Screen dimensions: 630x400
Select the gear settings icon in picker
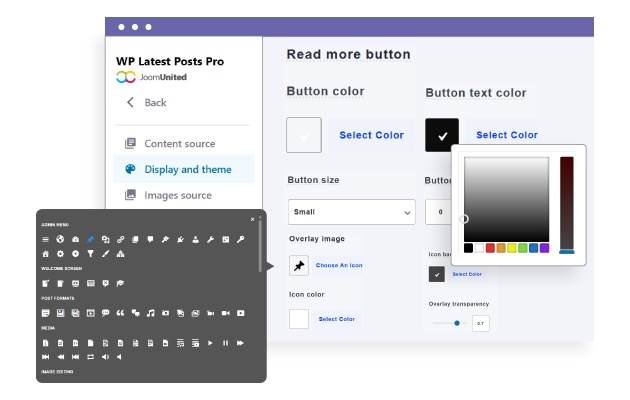coord(60,254)
